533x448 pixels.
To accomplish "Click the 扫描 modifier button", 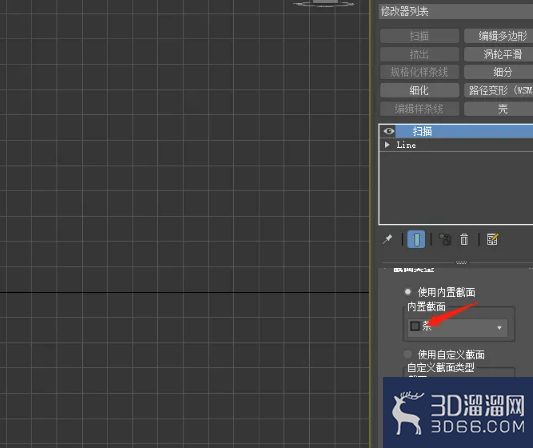I will coord(419,36).
